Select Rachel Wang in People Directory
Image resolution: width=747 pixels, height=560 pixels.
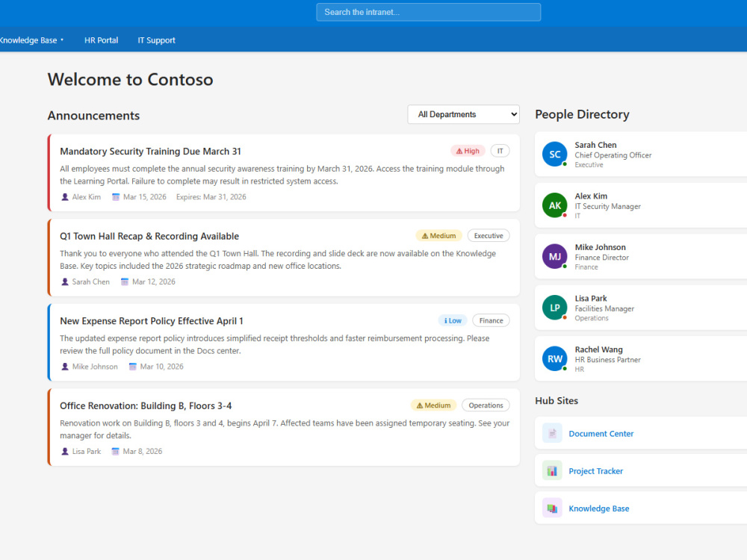pos(641,358)
